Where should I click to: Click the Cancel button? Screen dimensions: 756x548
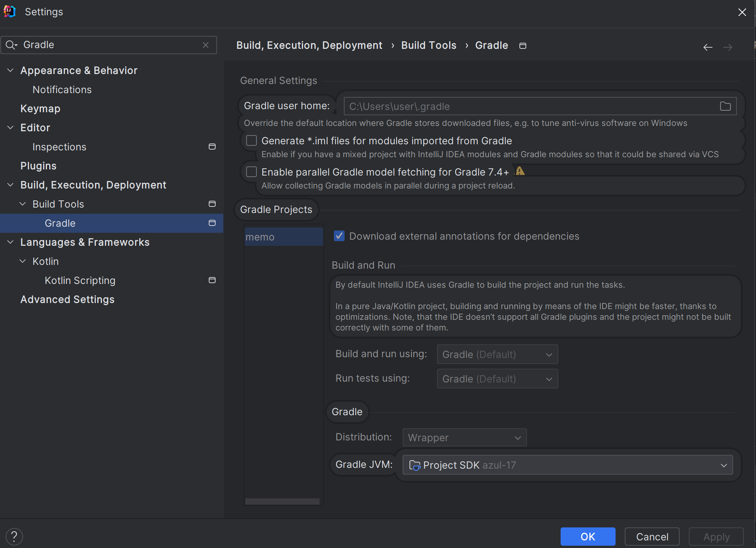[x=652, y=537]
